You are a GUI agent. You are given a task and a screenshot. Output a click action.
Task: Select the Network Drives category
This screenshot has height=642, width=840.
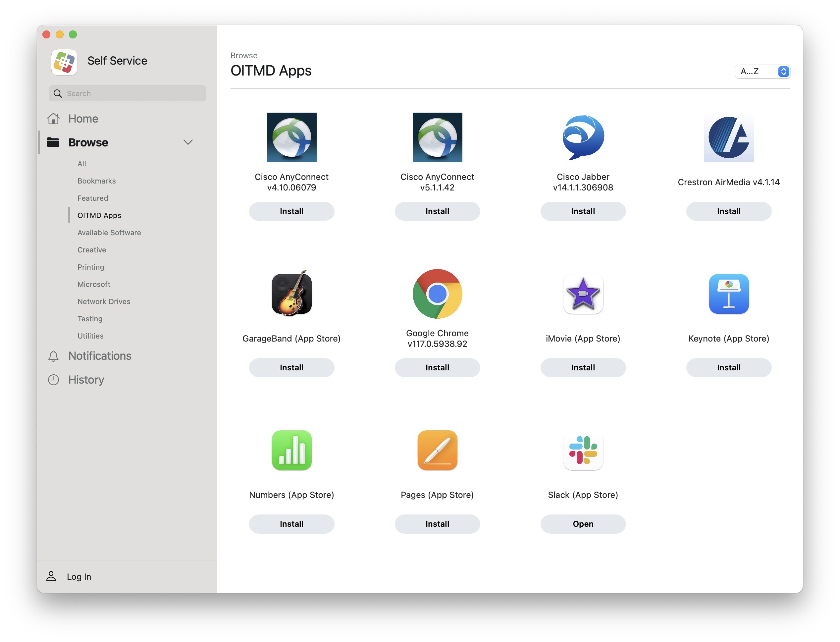coord(104,301)
